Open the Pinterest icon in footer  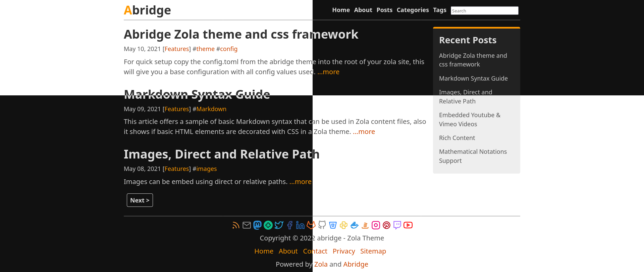click(386, 225)
